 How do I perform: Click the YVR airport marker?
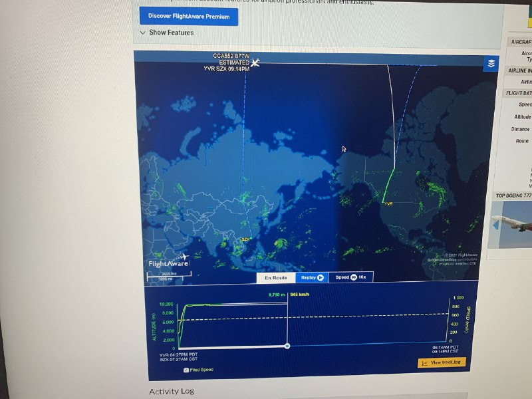388,203
